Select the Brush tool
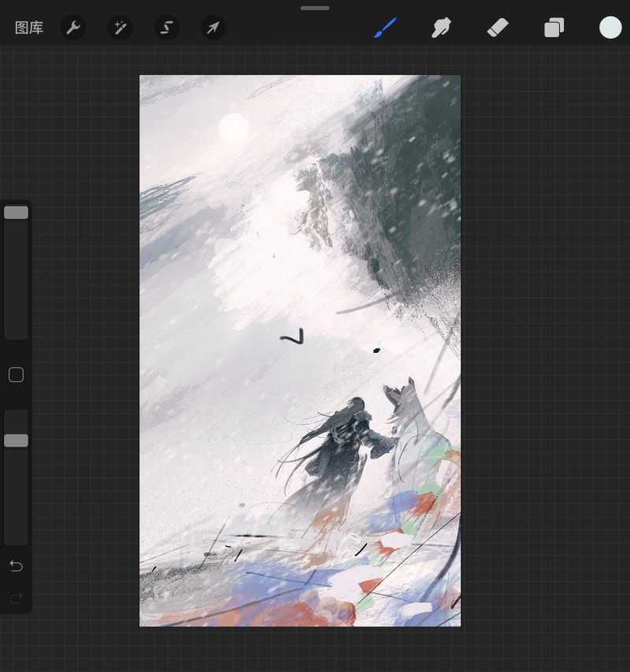The height and width of the screenshot is (672, 630). tap(385, 28)
